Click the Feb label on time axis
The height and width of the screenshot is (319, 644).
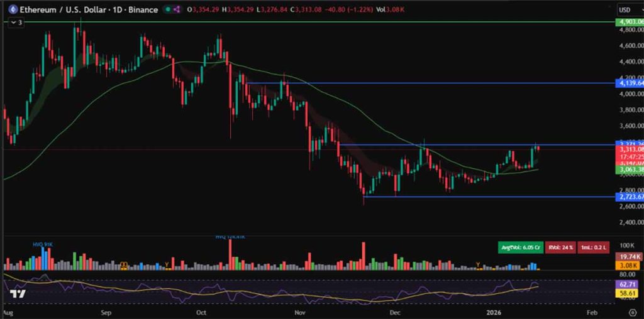coord(592,312)
